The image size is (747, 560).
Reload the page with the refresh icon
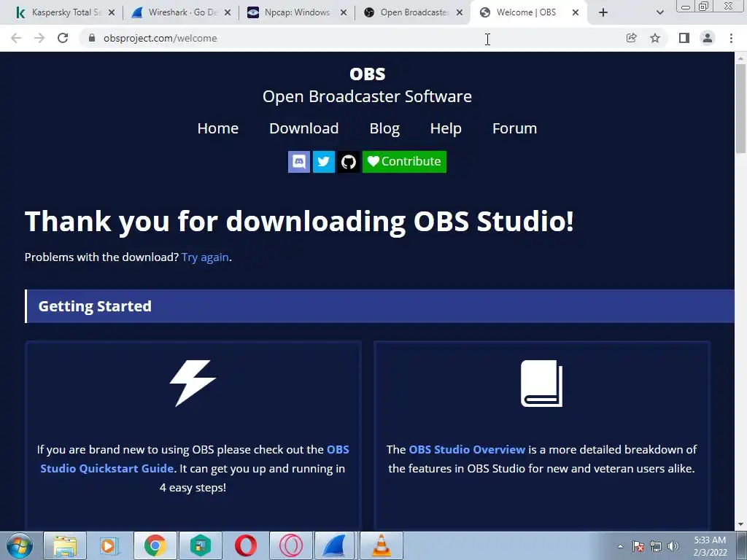pos(63,38)
